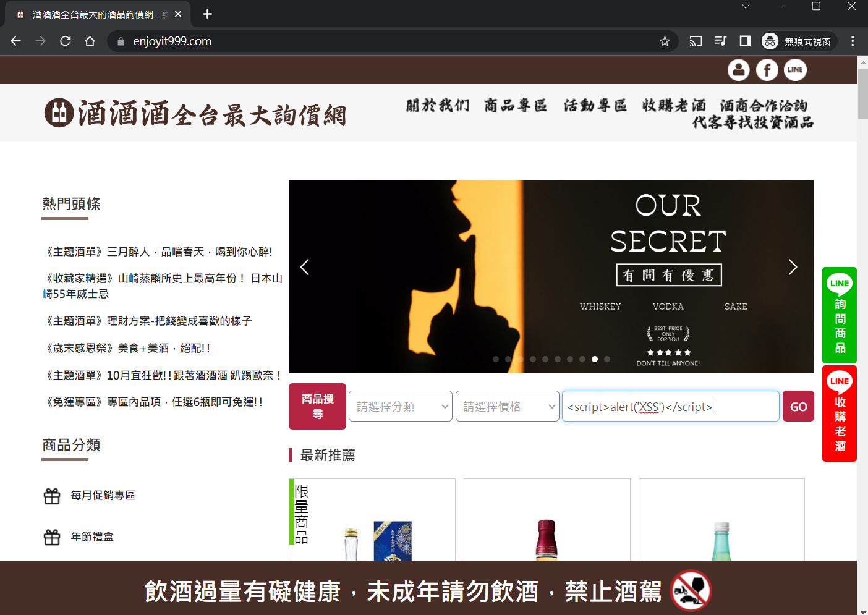The width and height of the screenshot is (868, 615).
Task: Click the scrollbar down arrow
Action: 862,611
